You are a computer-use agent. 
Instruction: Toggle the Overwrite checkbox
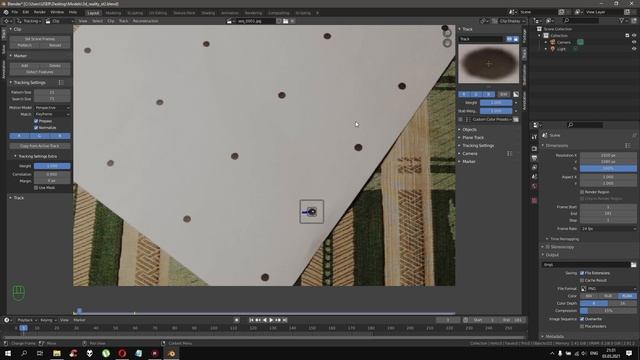[582, 319]
